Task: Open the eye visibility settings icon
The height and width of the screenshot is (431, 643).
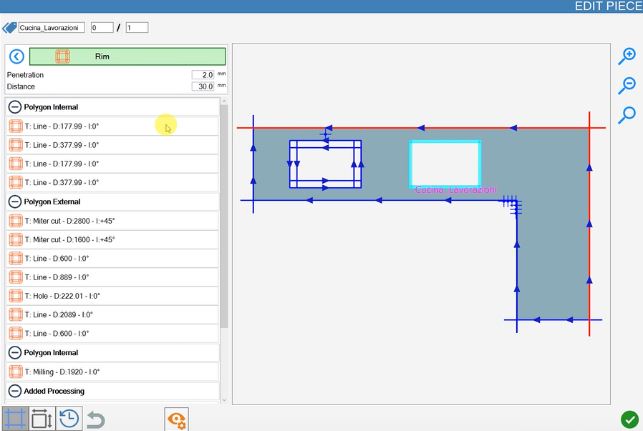Action: click(x=176, y=419)
